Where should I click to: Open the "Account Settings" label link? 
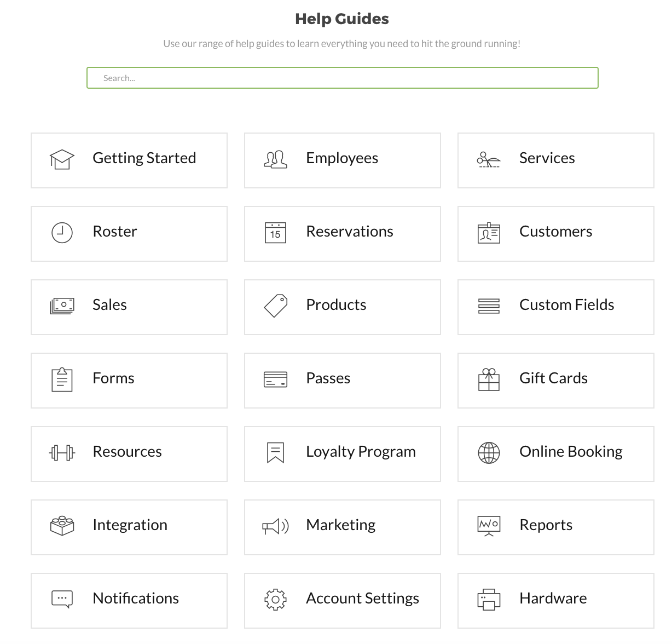point(362,598)
